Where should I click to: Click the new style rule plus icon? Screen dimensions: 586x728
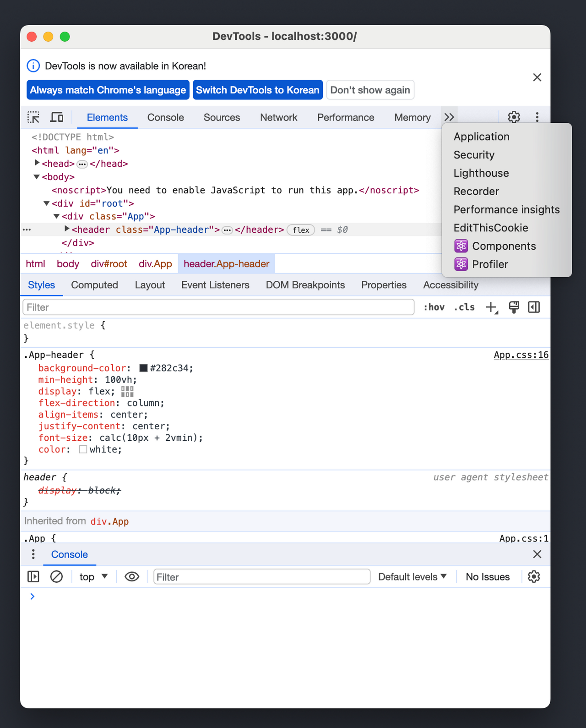click(x=492, y=307)
